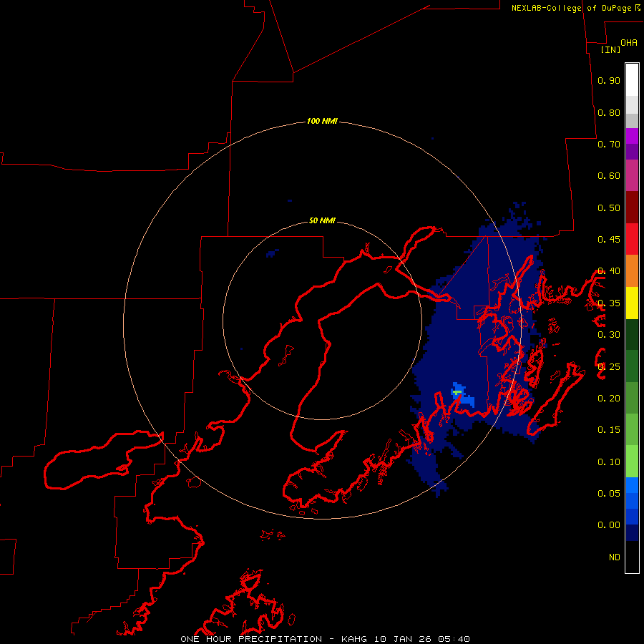Viewport: 644px width, 644px height.
Task: Select the dark purple swatch beside 0.70
Action: [632, 152]
